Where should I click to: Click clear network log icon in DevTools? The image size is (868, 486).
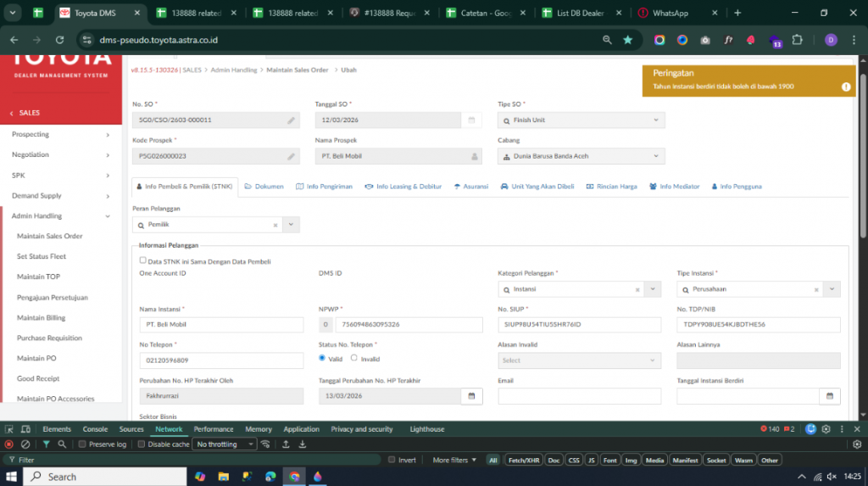(25, 444)
